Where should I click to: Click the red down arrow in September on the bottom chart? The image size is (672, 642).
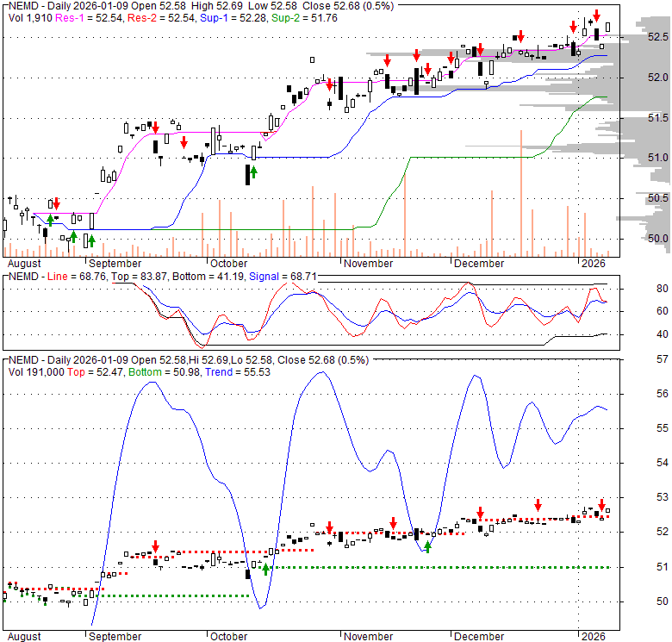pos(156,546)
